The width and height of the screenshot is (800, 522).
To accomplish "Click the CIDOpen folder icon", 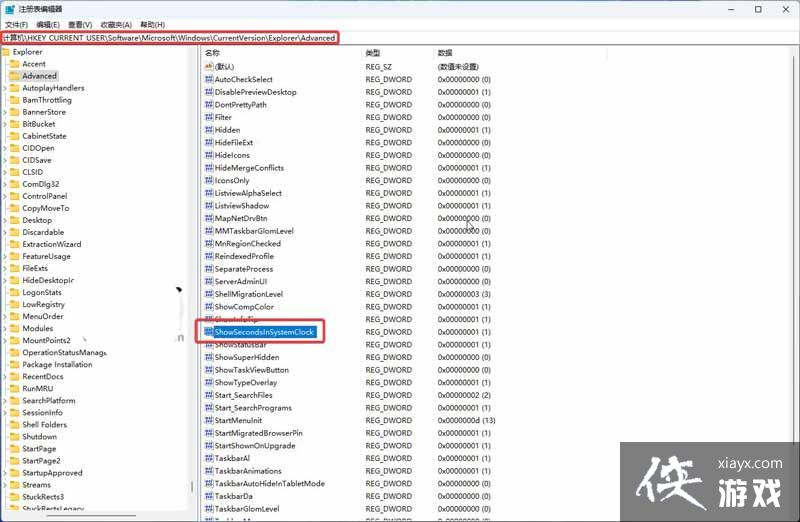I will tap(14, 148).
